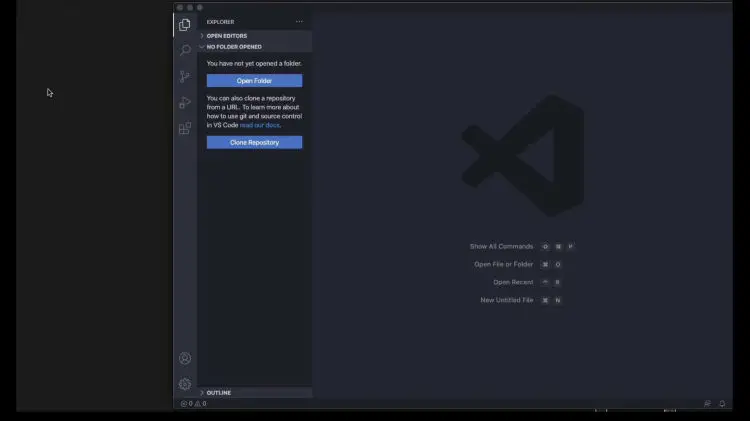Click the feedback icon in status bar

(x=707, y=403)
